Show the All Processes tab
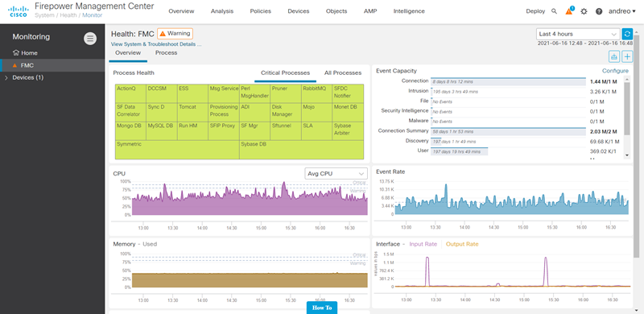 [343, 73]
